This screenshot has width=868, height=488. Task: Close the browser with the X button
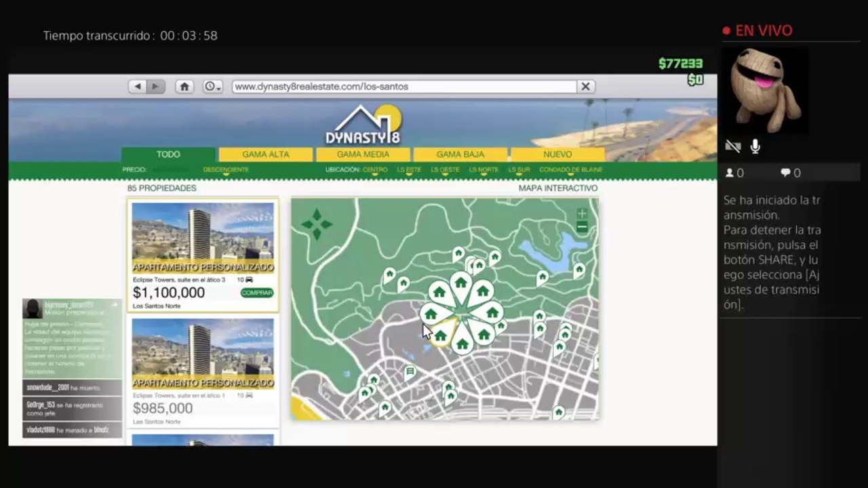pyautogui.click(x=585, y=87)
